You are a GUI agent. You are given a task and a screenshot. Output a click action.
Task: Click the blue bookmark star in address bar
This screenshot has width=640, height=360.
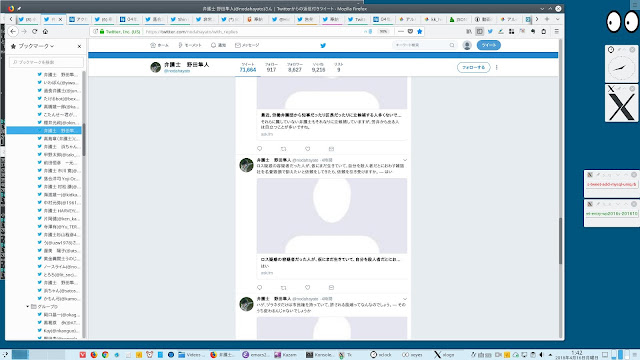pos(420,31)
